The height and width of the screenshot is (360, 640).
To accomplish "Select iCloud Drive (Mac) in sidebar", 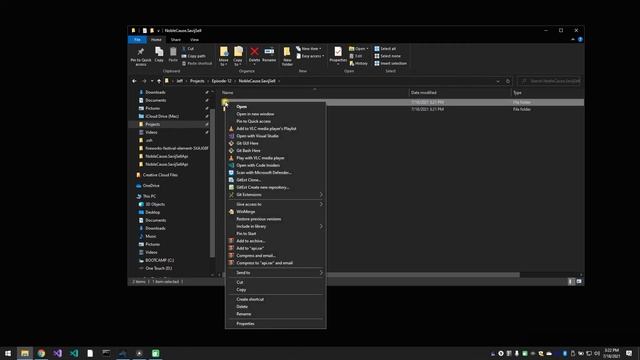I will (x=162, y=116).
